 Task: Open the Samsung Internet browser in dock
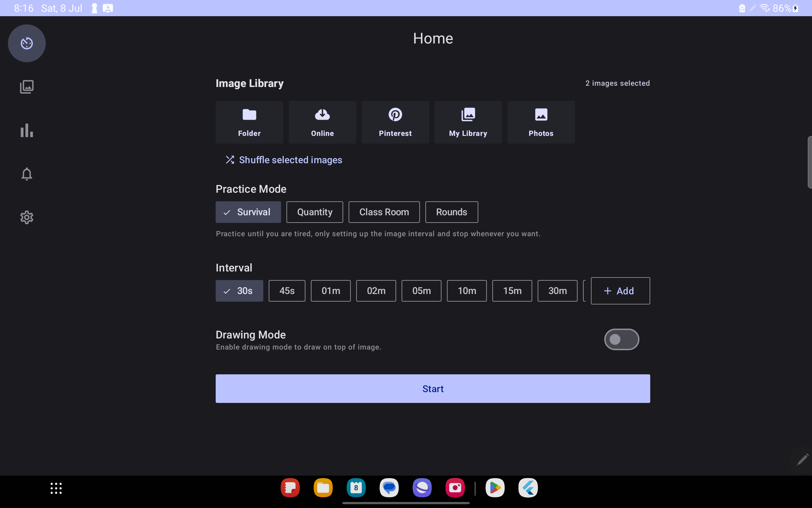[422, 488]
